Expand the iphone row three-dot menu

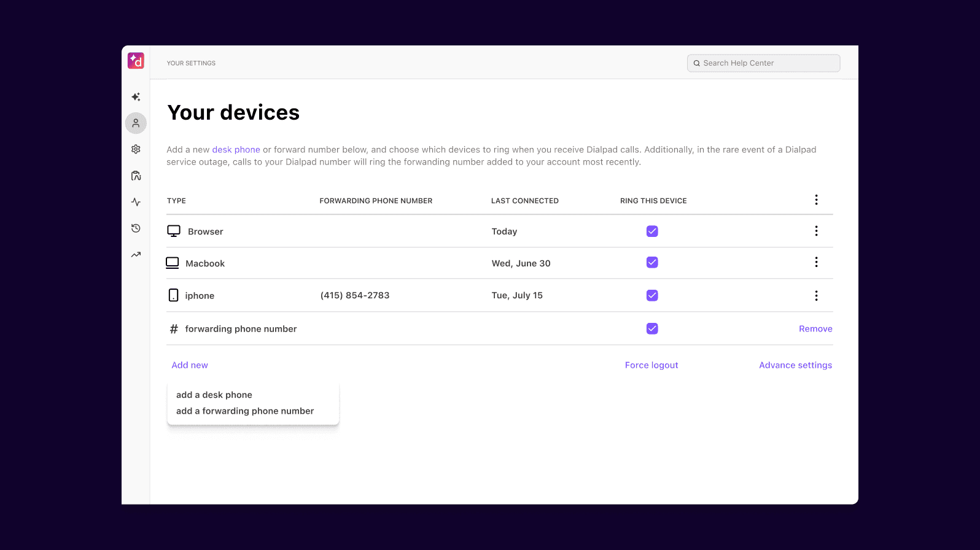pos(816,296)
